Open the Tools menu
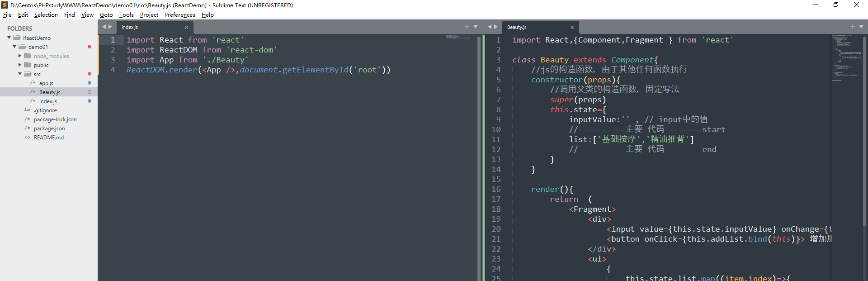868x281 pixels. pos(127,15)
